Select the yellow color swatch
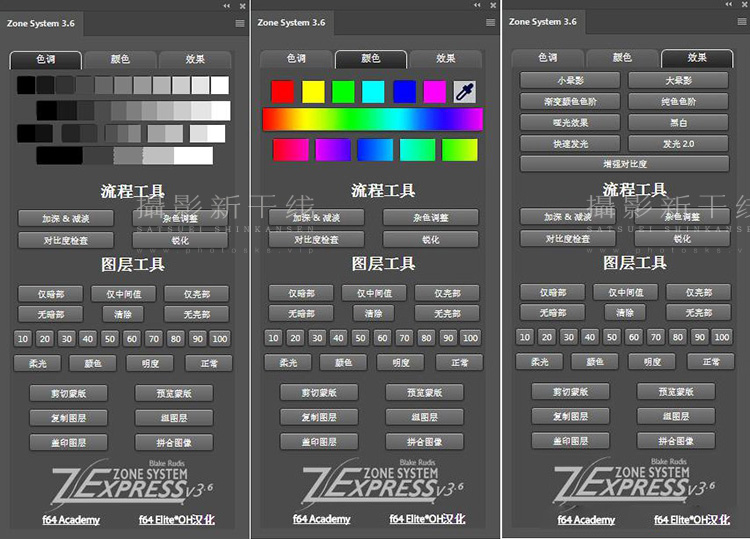Screen dimensions: 750x539 point(313,92)
